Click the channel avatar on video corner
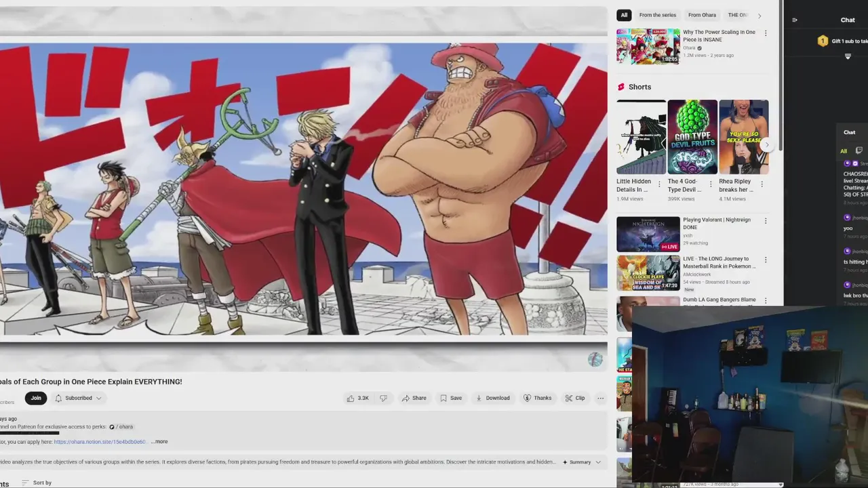The height and width of the screenshot is (488, 868). pyautogui.click(x=595, y=360)
